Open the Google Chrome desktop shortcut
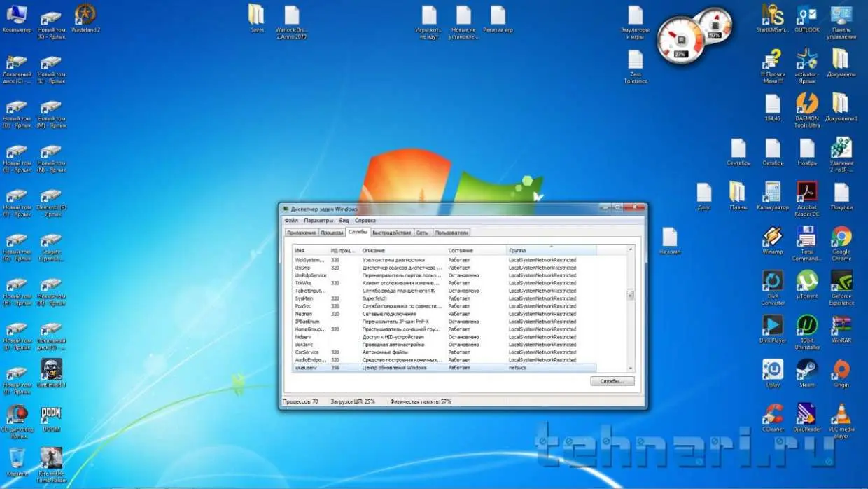The image size is (868, 489). 841,243
